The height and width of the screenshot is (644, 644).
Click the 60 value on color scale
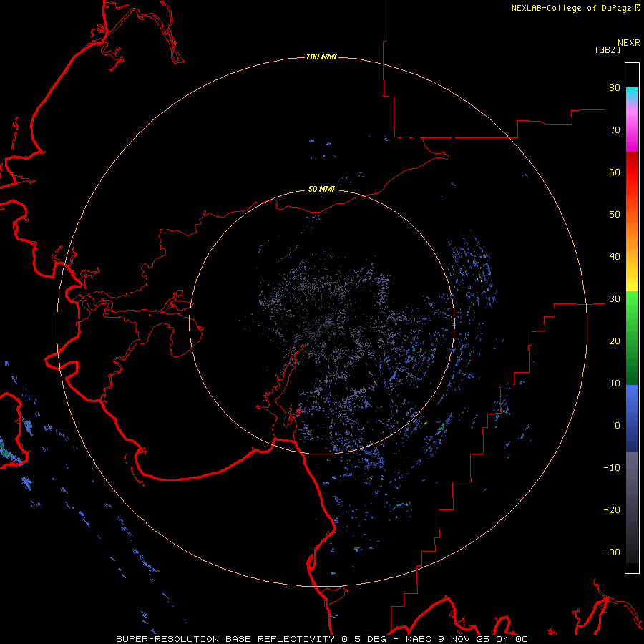pyautogui.click(x=615, y=172)
